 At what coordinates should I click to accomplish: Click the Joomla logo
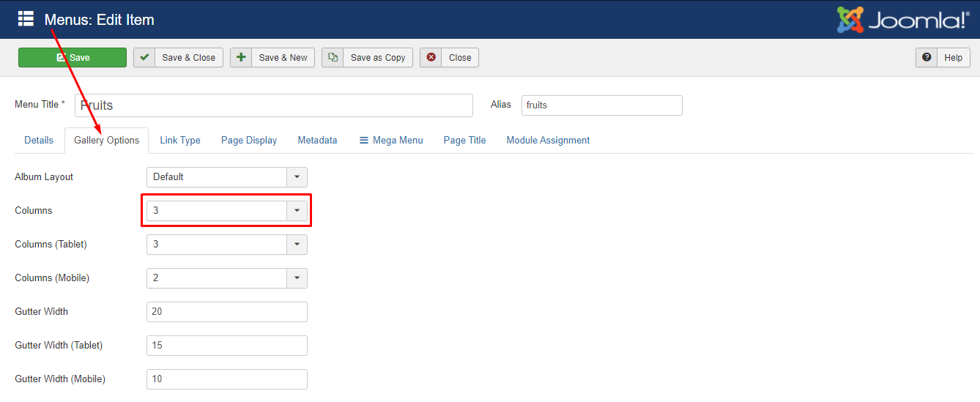[x=904, y=20]
